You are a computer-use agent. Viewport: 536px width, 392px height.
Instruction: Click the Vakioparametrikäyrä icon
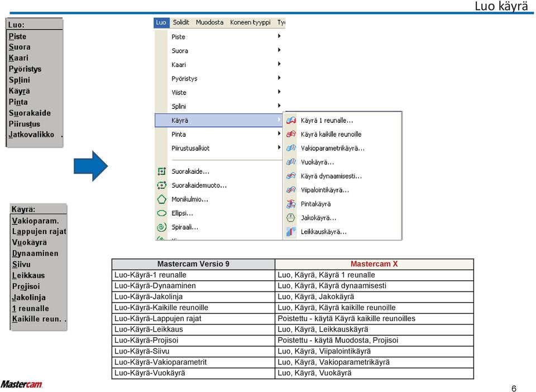pos(291,148)
